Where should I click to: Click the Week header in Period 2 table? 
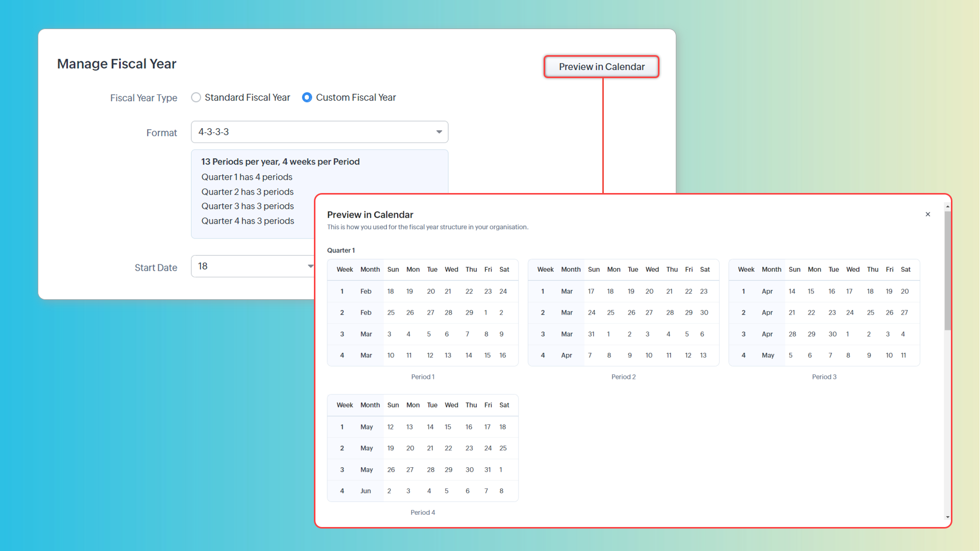pyautogui.click(x=545, y=270)
